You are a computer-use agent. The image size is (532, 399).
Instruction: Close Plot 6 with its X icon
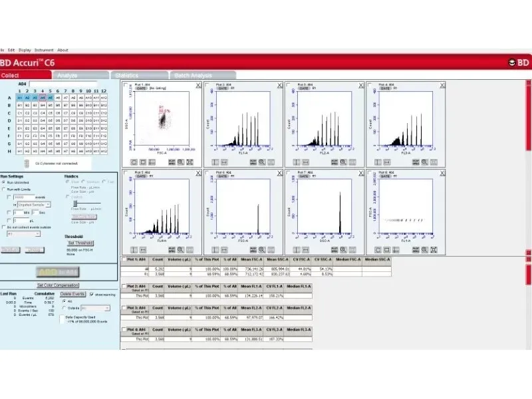(x=279, y=172)
